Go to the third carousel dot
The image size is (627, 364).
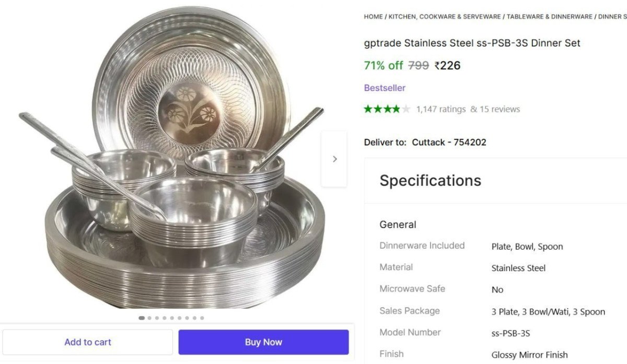157,318
